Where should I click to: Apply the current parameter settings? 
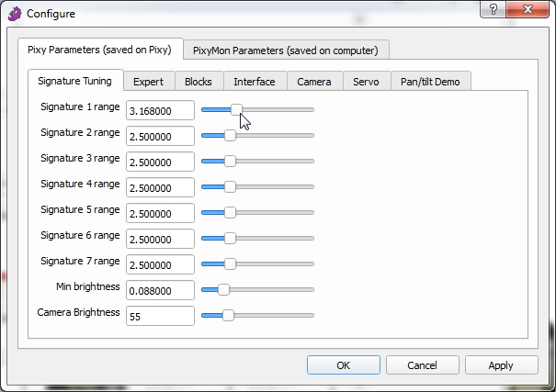pyautogui.click(x=501, y=364)
